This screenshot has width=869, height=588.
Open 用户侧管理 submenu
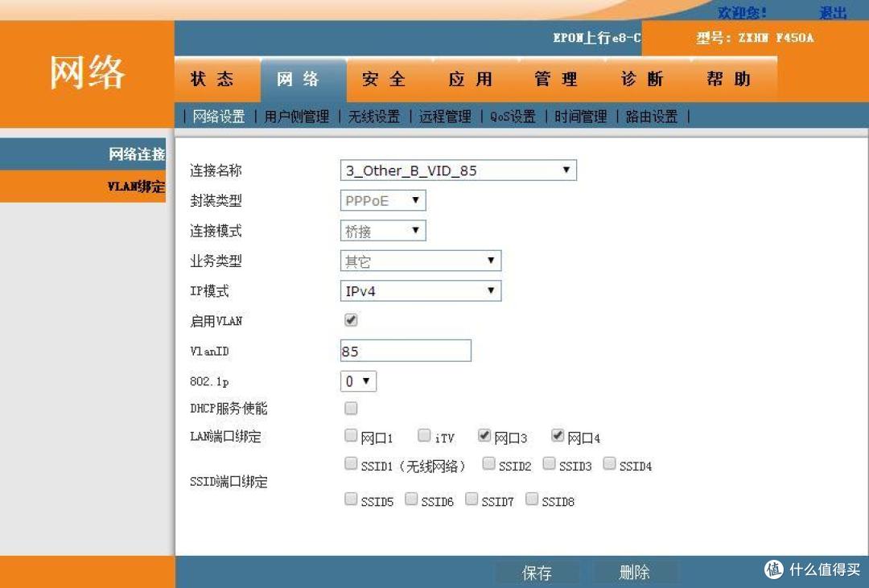pos(296,117)
